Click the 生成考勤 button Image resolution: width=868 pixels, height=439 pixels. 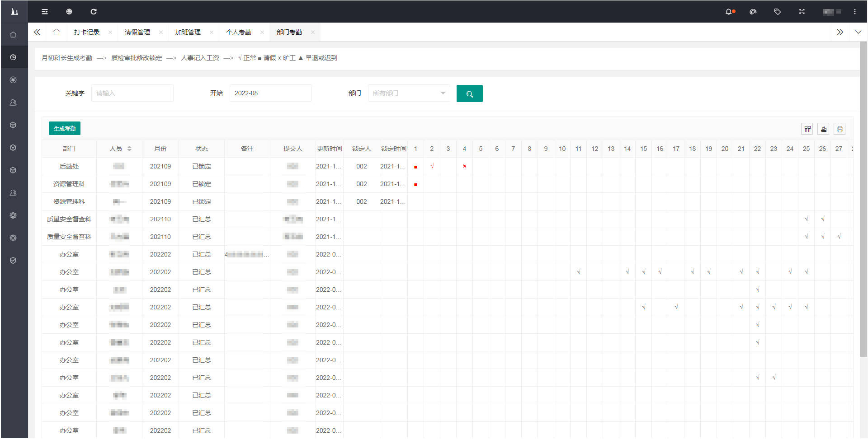coord(65,129)
